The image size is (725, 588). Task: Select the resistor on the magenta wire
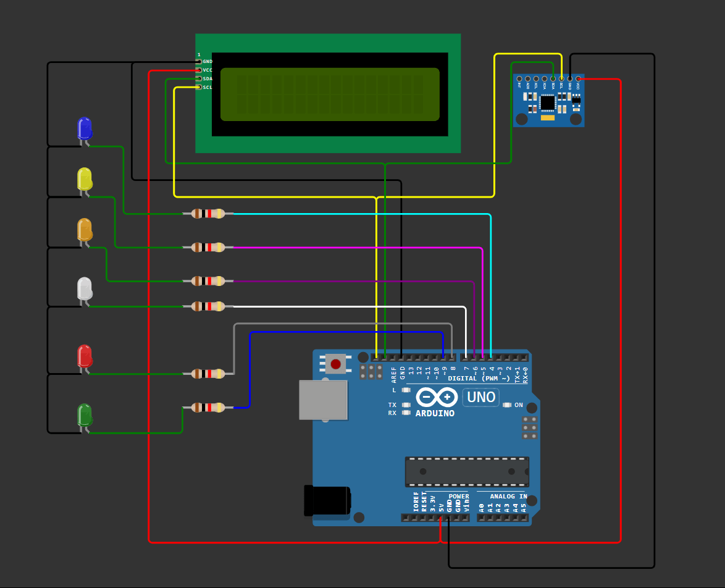point(208,247)
